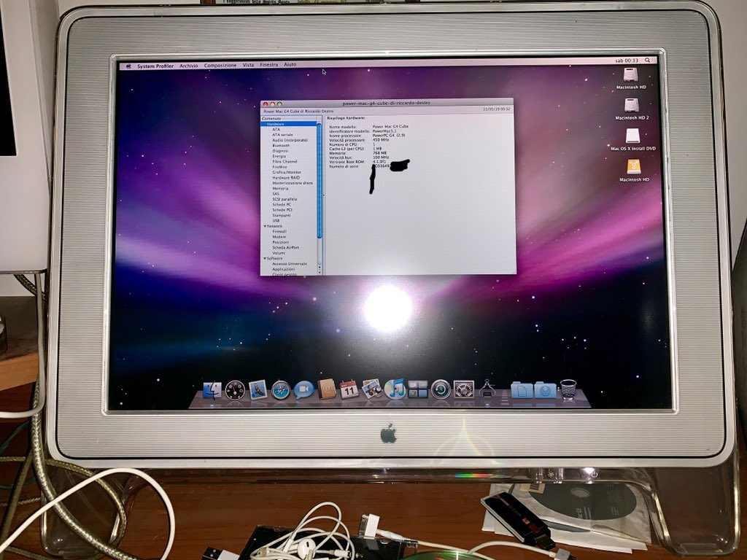
Task: Select Firewall under Network
Action: (279, 231)
